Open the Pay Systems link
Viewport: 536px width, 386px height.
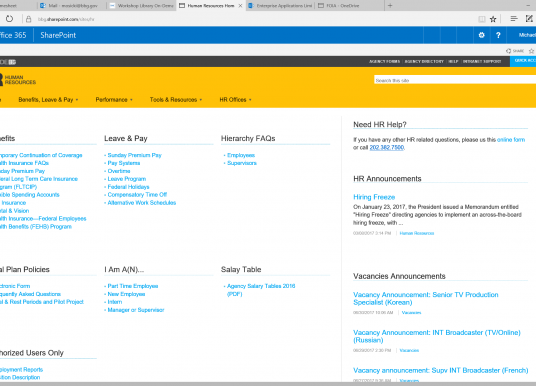click(124, 163)
